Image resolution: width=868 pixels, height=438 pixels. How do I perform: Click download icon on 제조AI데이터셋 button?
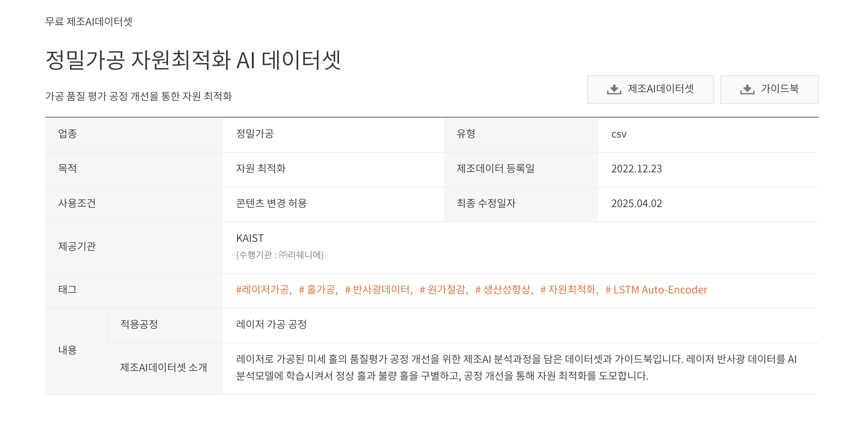click(614, 89)
